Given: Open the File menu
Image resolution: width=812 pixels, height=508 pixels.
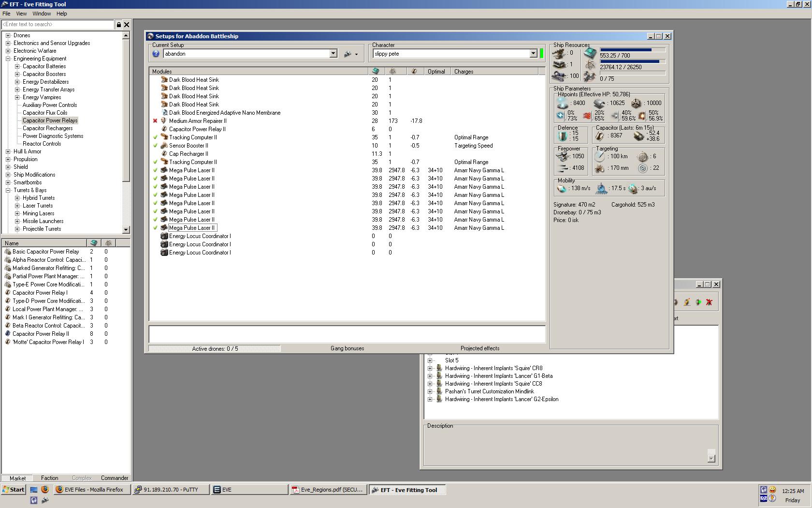Looking at the screenshot, I should (6, 14).
